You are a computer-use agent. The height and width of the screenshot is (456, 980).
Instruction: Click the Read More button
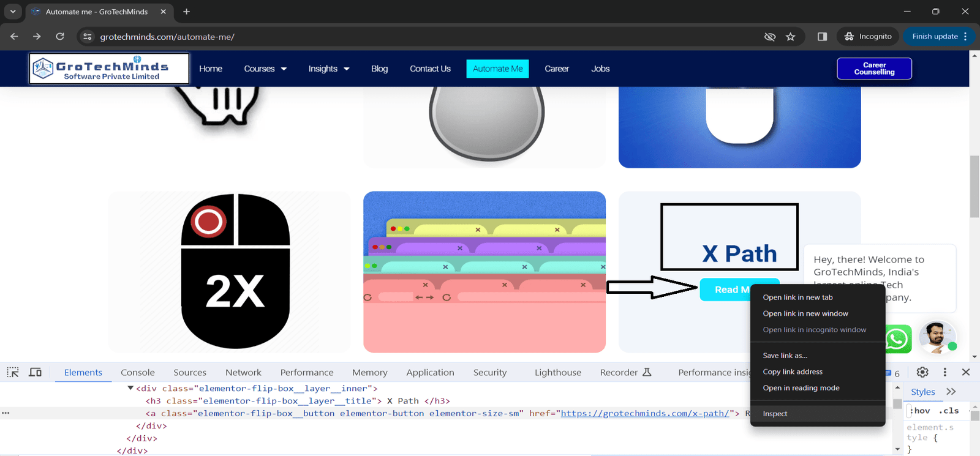pos(726,290)
